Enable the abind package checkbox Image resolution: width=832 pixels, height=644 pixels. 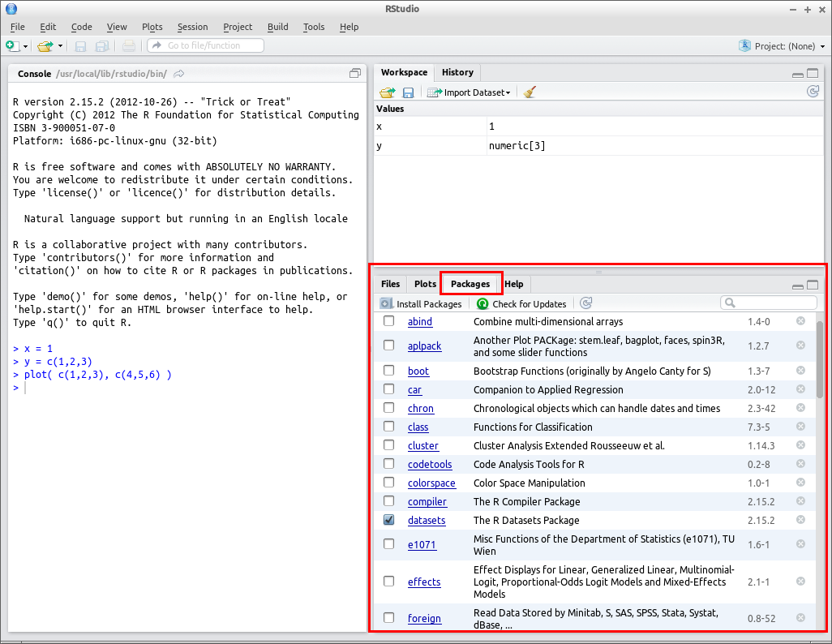point(389,320)
